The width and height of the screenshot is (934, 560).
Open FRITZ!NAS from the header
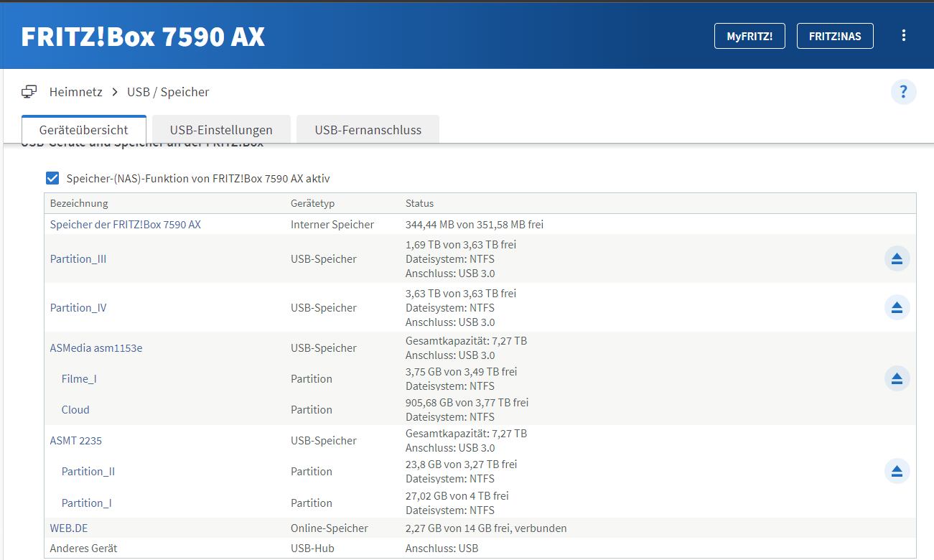point(834,35)
